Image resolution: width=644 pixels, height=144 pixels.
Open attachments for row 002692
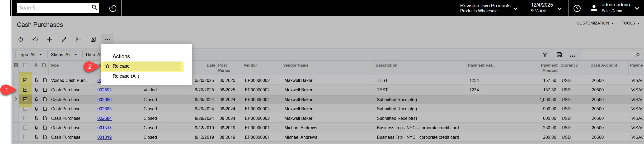tap(36, 90)
